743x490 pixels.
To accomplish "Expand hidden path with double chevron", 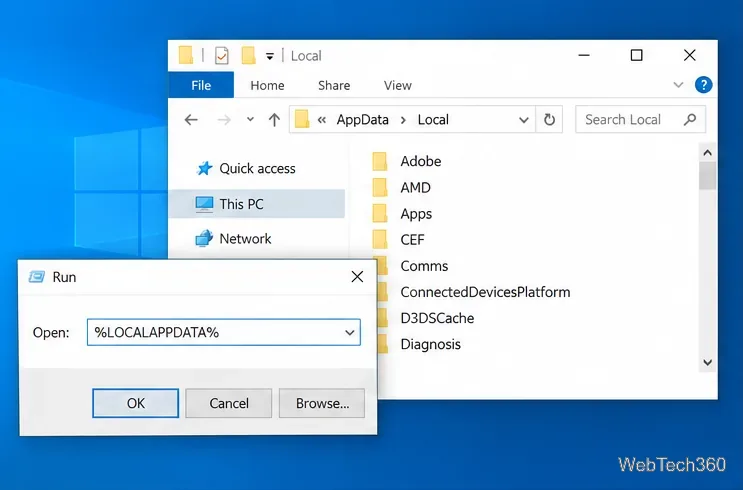I will [x=322, y=120].
